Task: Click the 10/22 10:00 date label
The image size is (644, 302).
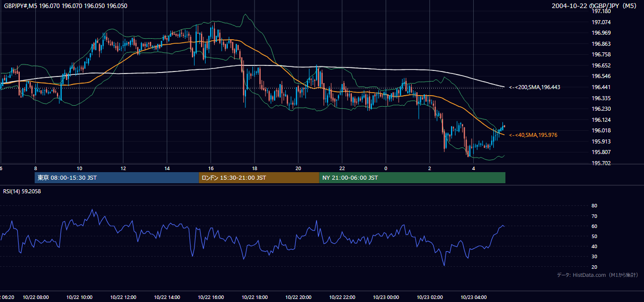Action: (79, 297)
